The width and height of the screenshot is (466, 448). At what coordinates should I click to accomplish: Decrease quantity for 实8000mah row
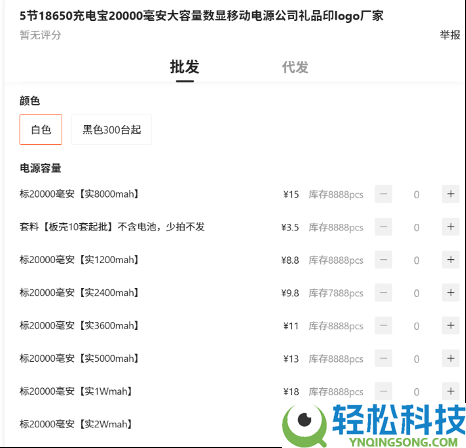click(x=383, y=194)
